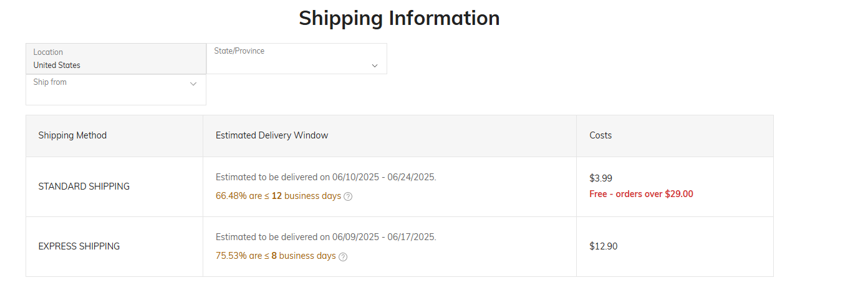Select the EXPRESS SHIPPING method label
Viewport: 868px width, 295px height.
(x=79, y=246)
